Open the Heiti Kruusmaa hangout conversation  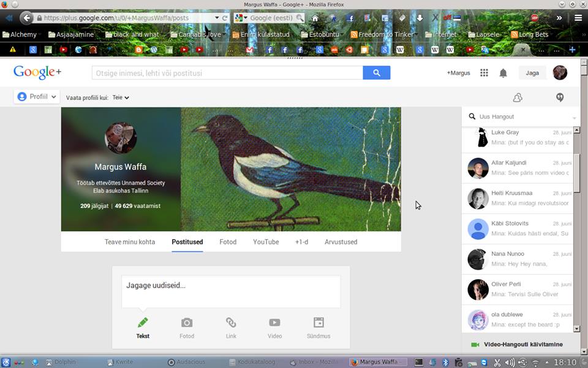pyautogui.click(x=518, y=198)
